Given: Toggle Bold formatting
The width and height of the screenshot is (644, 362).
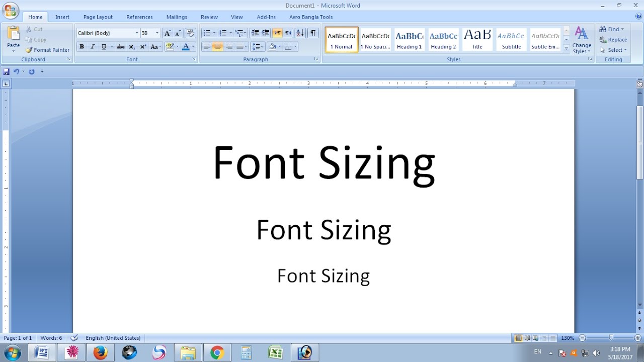Looking at the screenshot, I should (x=82, y=47).
